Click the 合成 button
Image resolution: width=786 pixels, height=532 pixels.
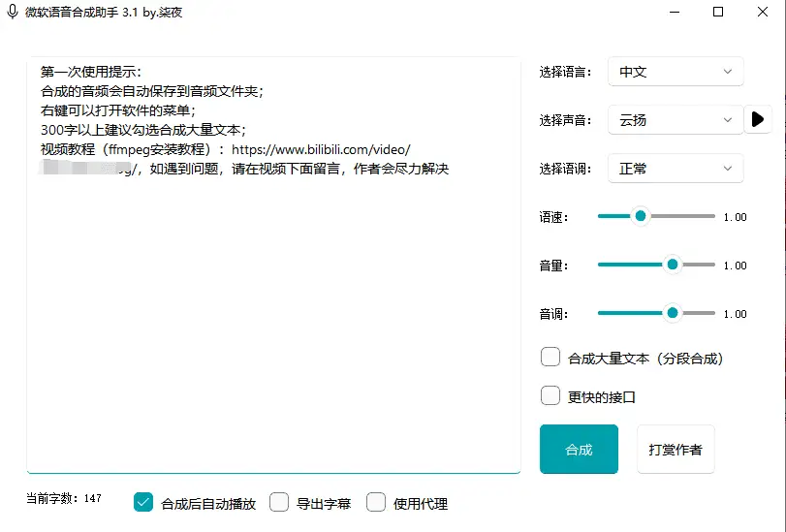click(579, 450)
